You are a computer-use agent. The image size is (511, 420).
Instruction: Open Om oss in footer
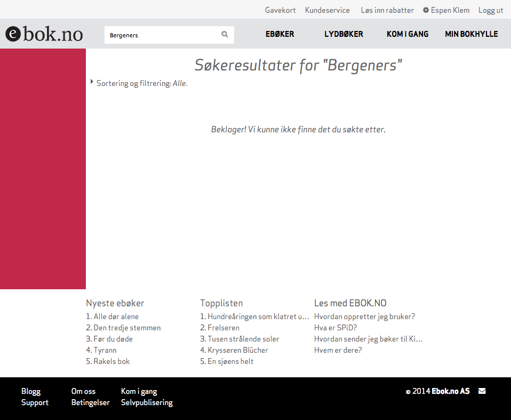[83, 391]
